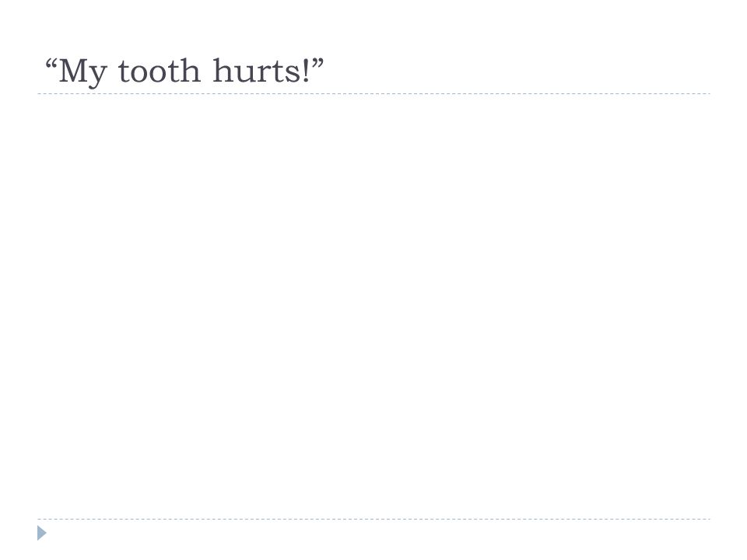Click the word "tooth" in the title

pos(159,71)
